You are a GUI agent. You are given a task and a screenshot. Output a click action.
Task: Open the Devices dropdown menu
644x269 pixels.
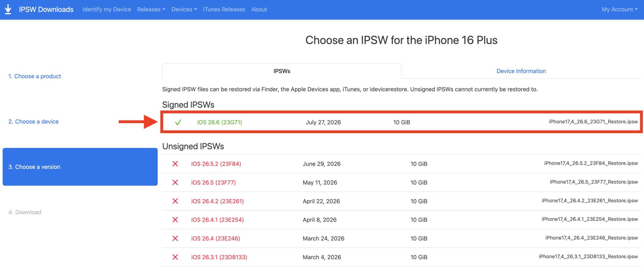pyautogui.click(x=184, y=9)
